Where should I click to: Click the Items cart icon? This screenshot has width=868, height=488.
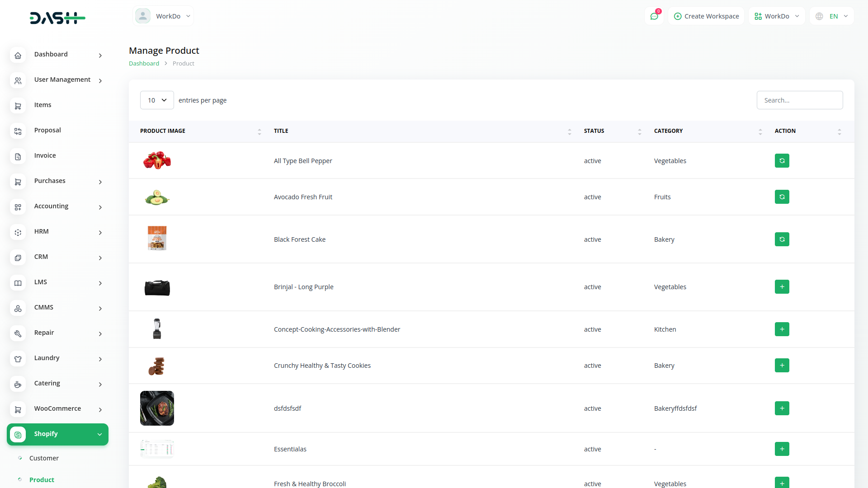pos(18,106)
